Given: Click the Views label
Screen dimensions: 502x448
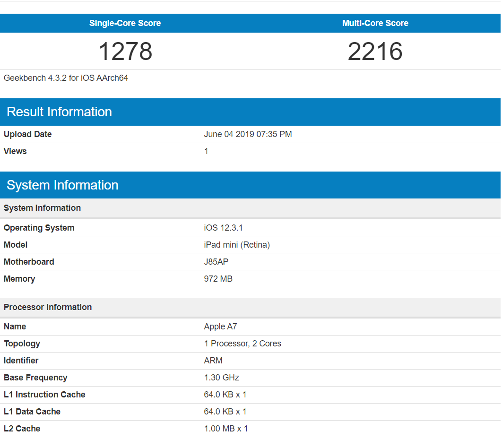Looking at the screenshot, I should click(x=15, y=151).
